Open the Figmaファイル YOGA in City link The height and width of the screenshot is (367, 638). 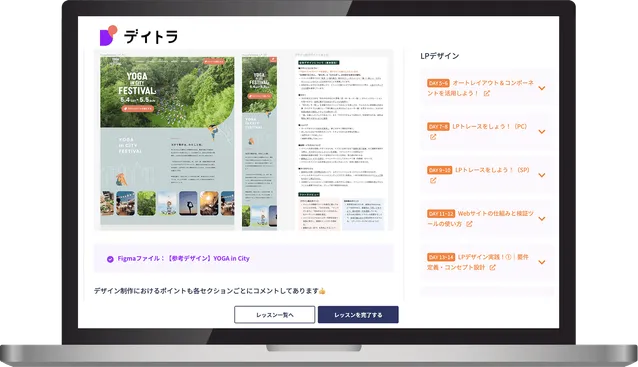184,258
